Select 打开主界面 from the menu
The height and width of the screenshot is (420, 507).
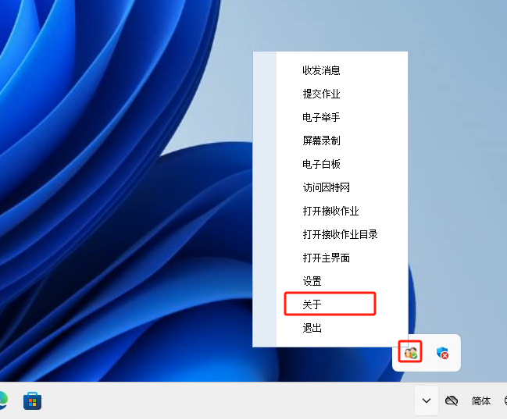[326, 258]
